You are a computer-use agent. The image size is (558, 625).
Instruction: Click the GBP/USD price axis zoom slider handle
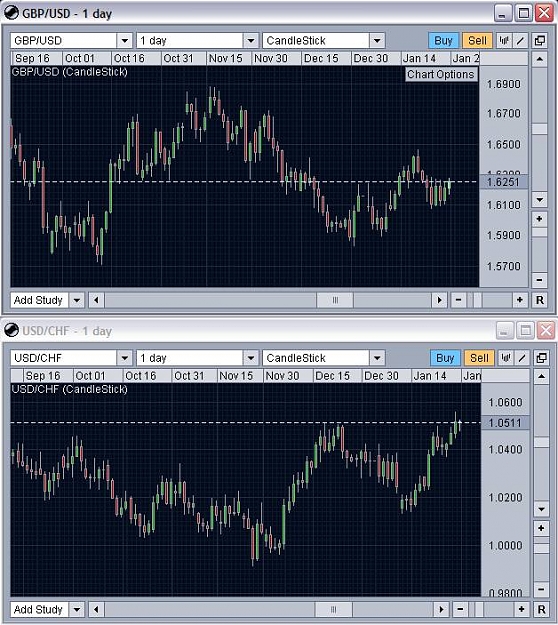(x=540, y=232)
